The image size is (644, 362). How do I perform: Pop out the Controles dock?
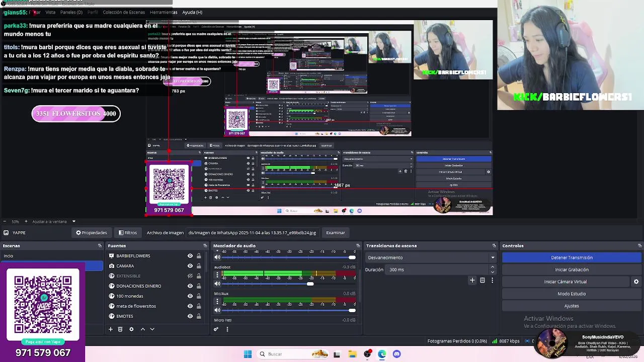(x=639, y=246)
